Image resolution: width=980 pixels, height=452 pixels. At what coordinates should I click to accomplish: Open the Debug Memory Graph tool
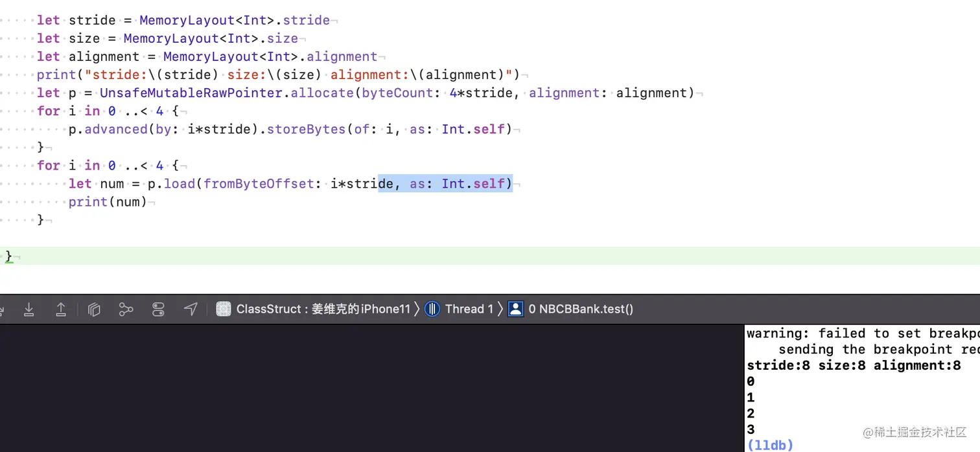(x=126, y=310)
